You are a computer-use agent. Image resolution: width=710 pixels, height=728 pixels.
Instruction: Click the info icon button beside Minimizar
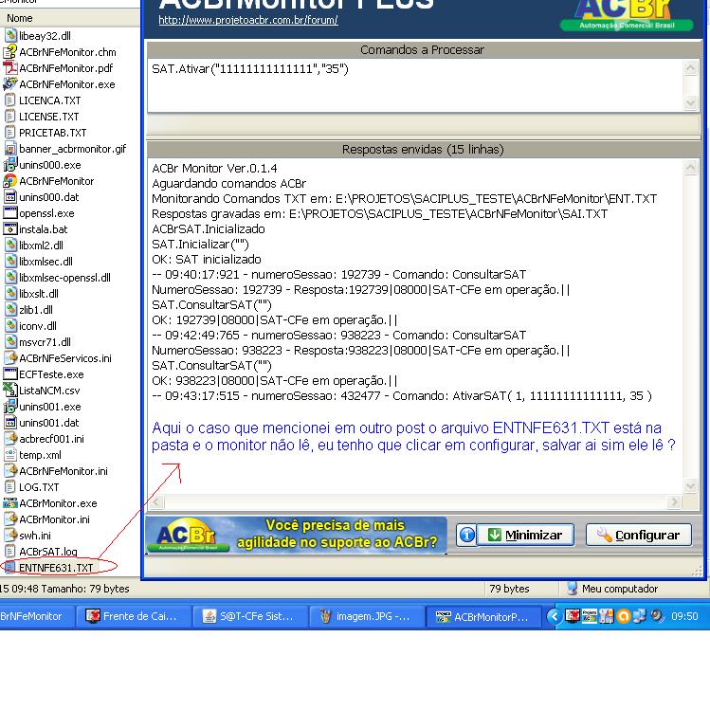(x=467, y=535)
